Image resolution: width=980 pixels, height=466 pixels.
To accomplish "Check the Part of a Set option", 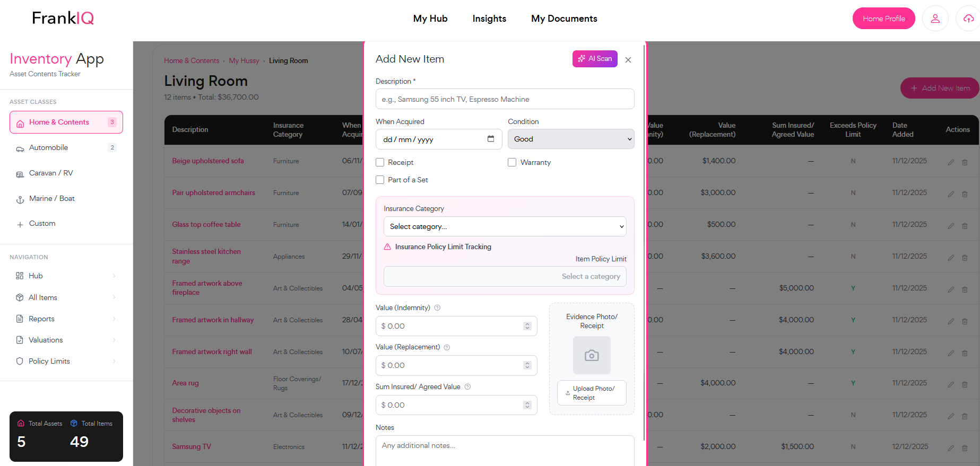I will (380, 180).
